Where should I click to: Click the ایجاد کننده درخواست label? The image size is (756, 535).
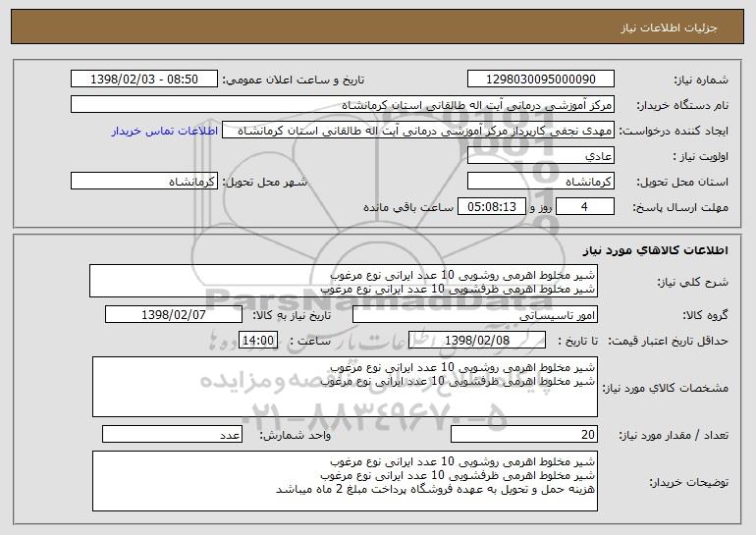click(674, 132)
